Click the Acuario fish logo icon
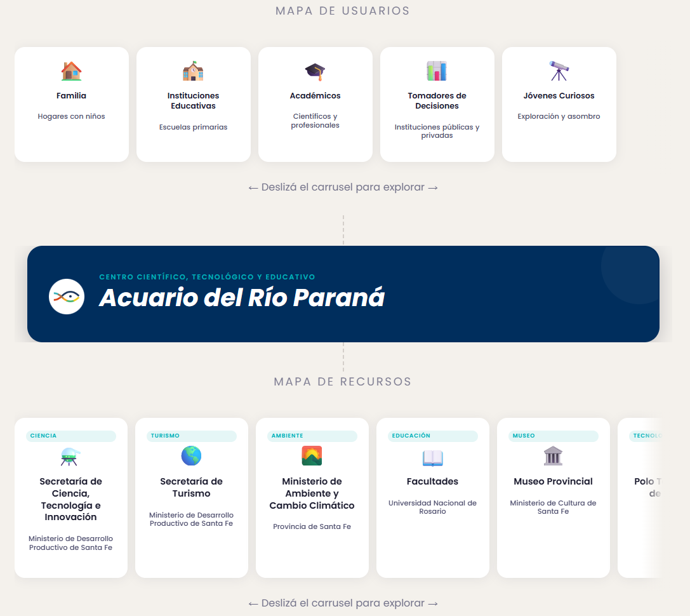The image size is (690, 616). pyautogui.click(x=67, y=297)
